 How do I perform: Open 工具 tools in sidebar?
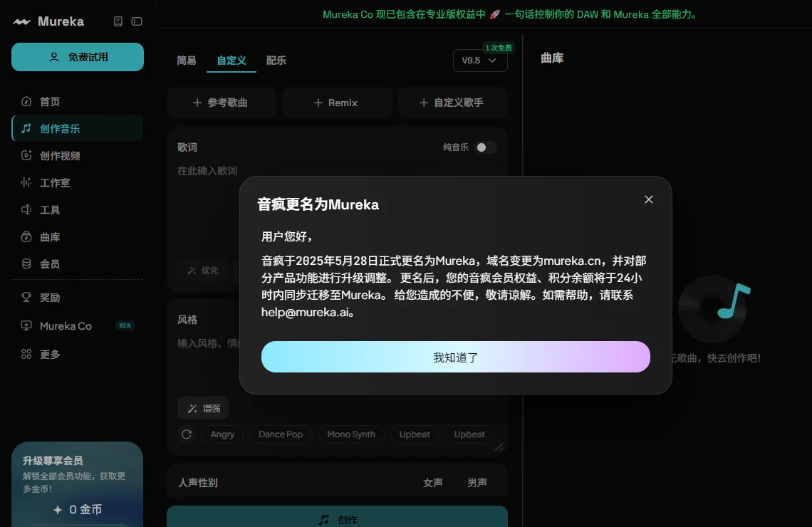[77, 209]
